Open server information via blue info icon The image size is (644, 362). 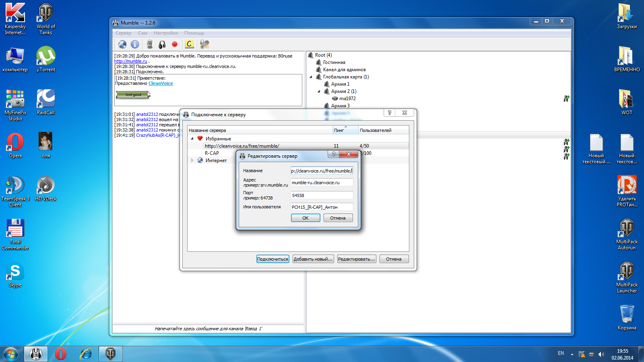pyautogui.click(x=135, y=44)
